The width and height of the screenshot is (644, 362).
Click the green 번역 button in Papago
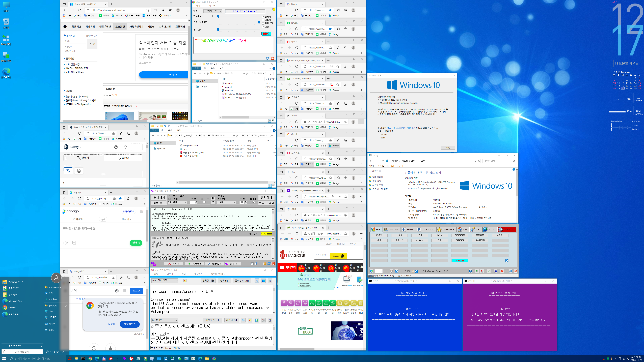(x=136, y=243)
